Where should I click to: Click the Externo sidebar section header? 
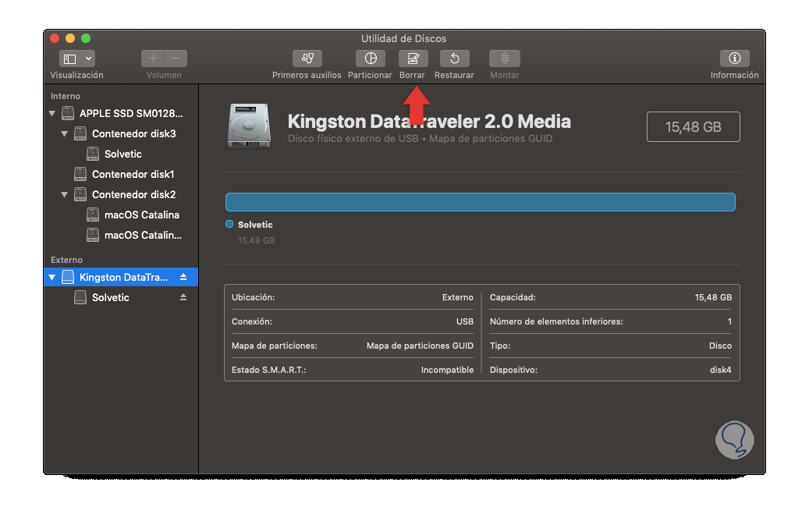[x=66, y=260]
